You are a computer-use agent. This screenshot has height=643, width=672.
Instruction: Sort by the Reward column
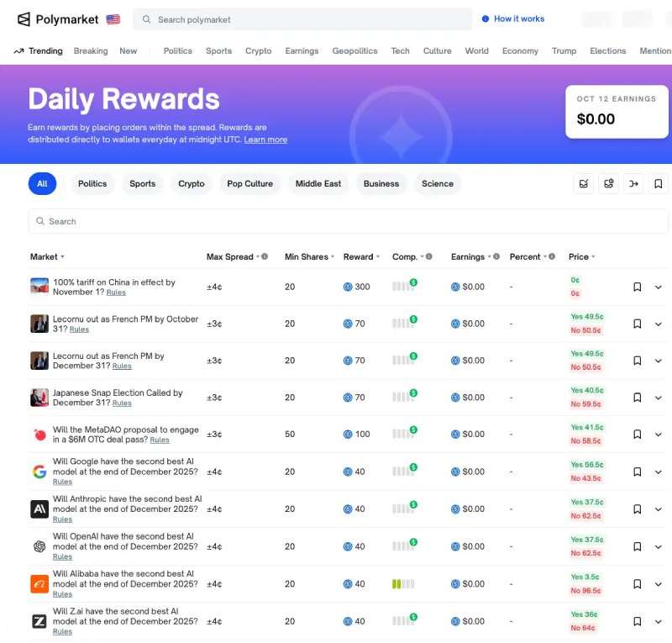pos(361,256)
